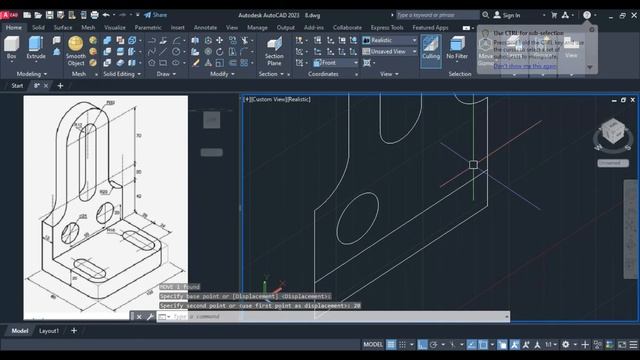The image size is (640, 360).
Task: Select the Extrude tool
Action: tap(36, 48)
